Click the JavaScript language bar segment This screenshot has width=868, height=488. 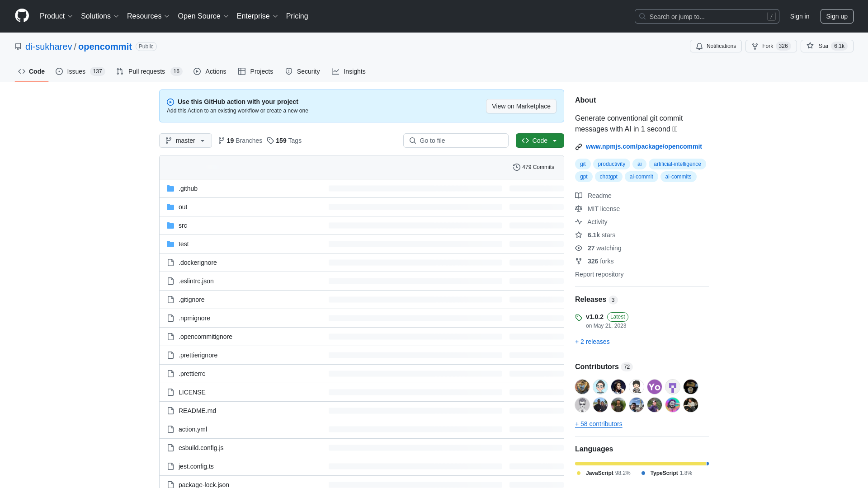[641, 464]
